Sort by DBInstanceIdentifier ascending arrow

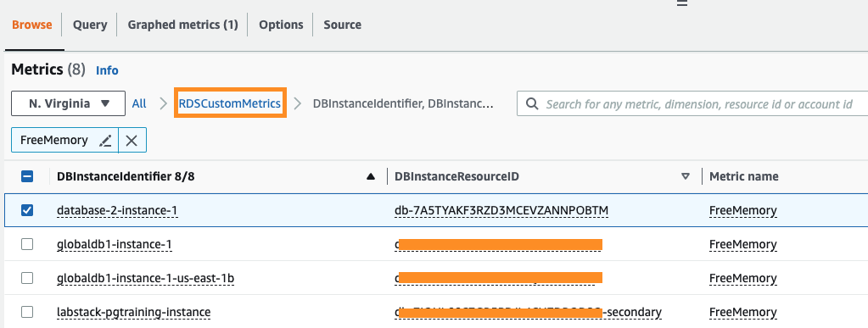[370, 176]
